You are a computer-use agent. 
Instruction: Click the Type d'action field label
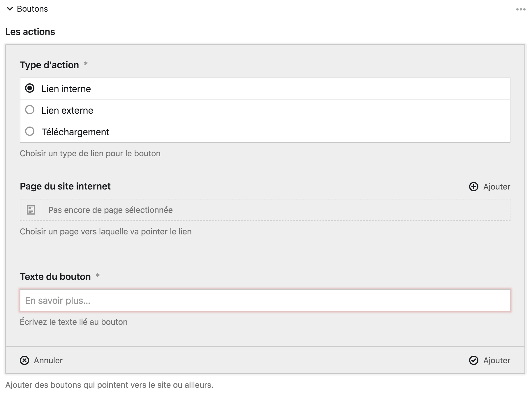pyautogui.click(x=50, y=65)
